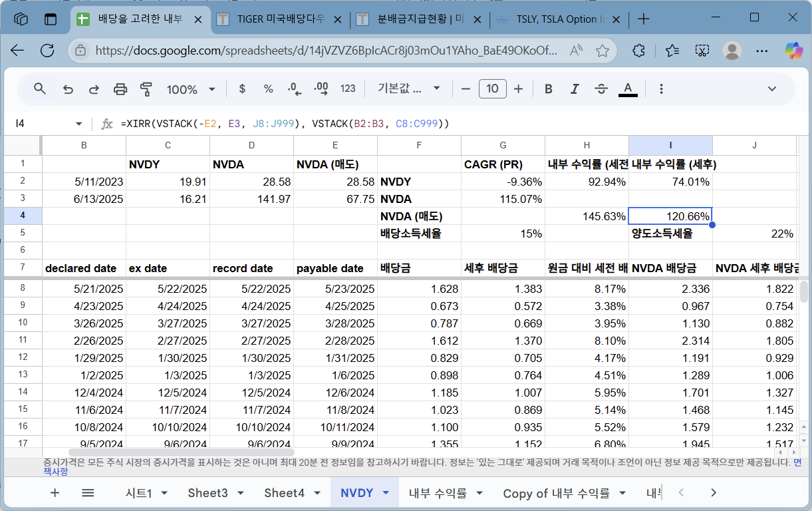812x511 pixels.
Task: Close the 배당을 고려한 내부 tab
Action: pos(198,19)
